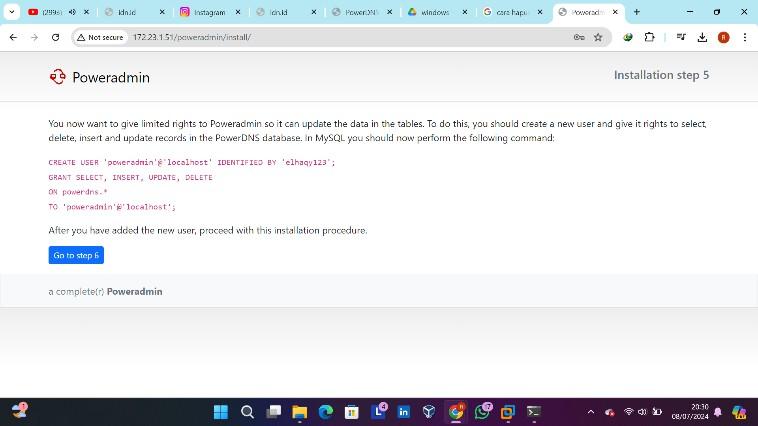Viewport: 758px width, 426px height.
Task: Reload the current page
Action: click(x=56, y=37)
